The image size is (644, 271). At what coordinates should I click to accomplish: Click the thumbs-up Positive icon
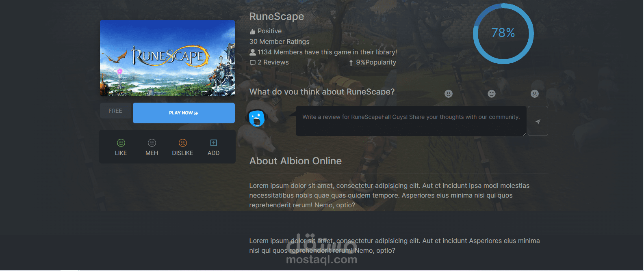(253, 31)
